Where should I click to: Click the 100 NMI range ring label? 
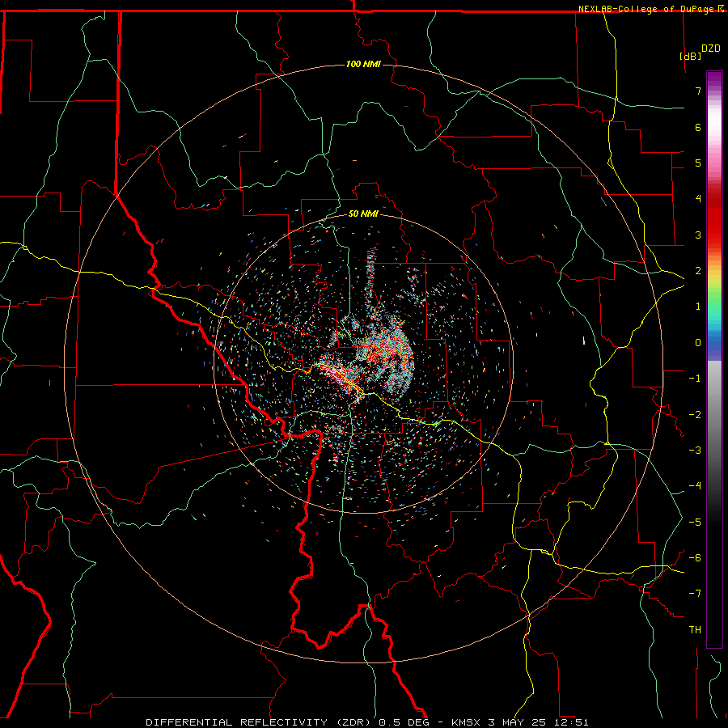pos(363,64)
